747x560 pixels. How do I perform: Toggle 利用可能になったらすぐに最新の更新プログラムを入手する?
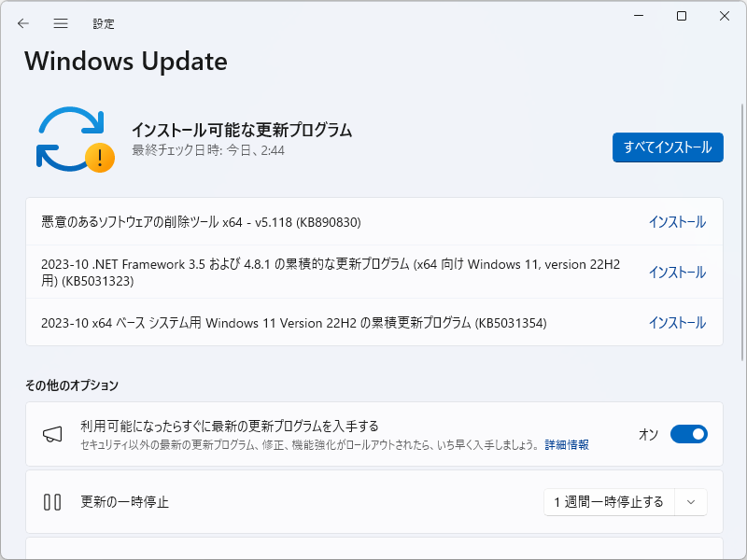tap(689, 434)
